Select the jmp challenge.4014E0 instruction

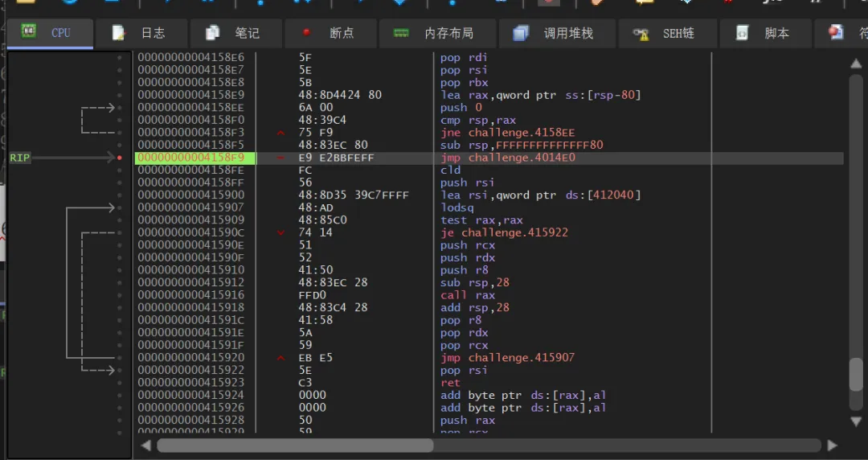(508, 158)
